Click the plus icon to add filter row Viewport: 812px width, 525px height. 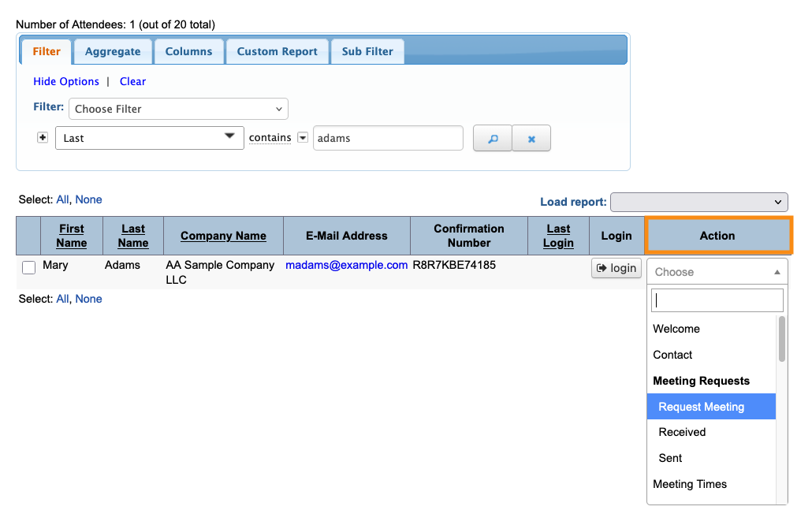click(43, 137)
